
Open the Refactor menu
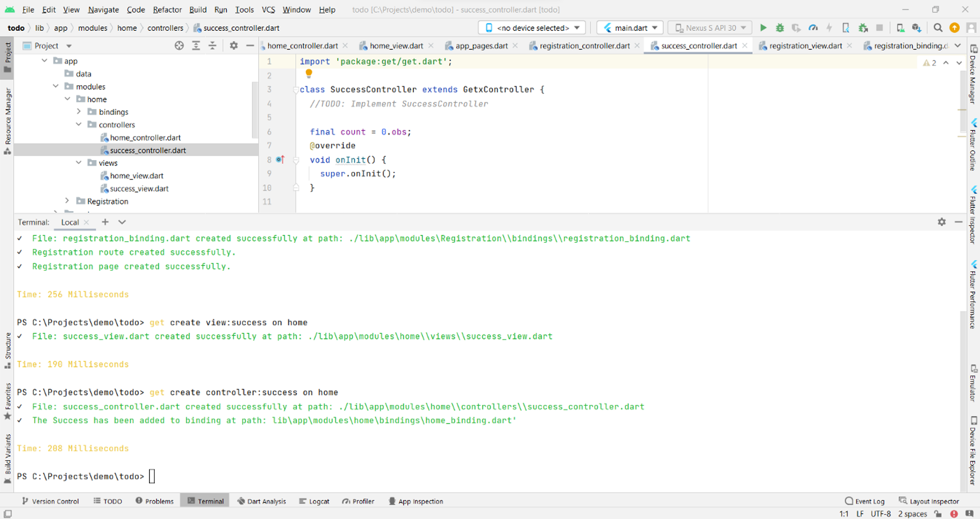[167, 9]
